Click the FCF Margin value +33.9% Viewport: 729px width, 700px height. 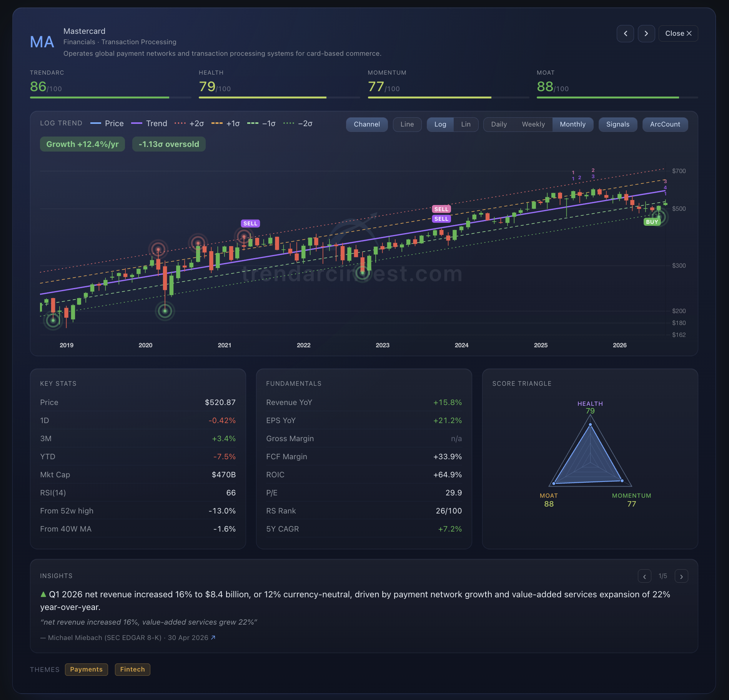click(x=448, y=457)
